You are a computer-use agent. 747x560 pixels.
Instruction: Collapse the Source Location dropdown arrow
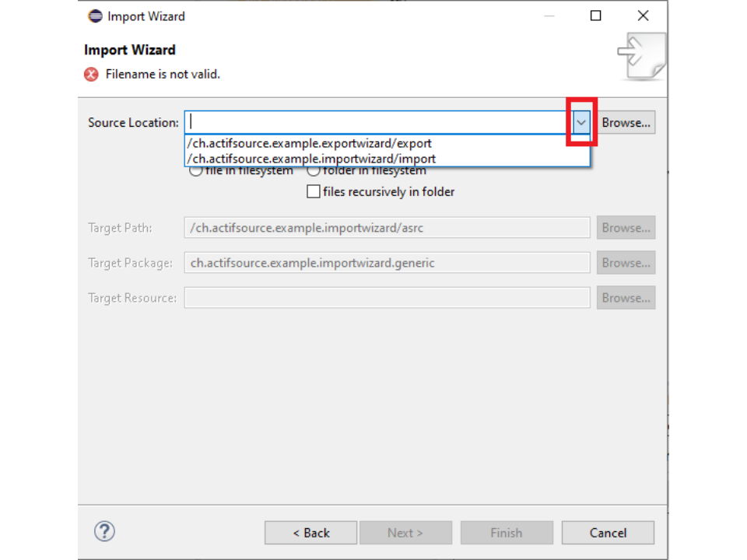580,123
